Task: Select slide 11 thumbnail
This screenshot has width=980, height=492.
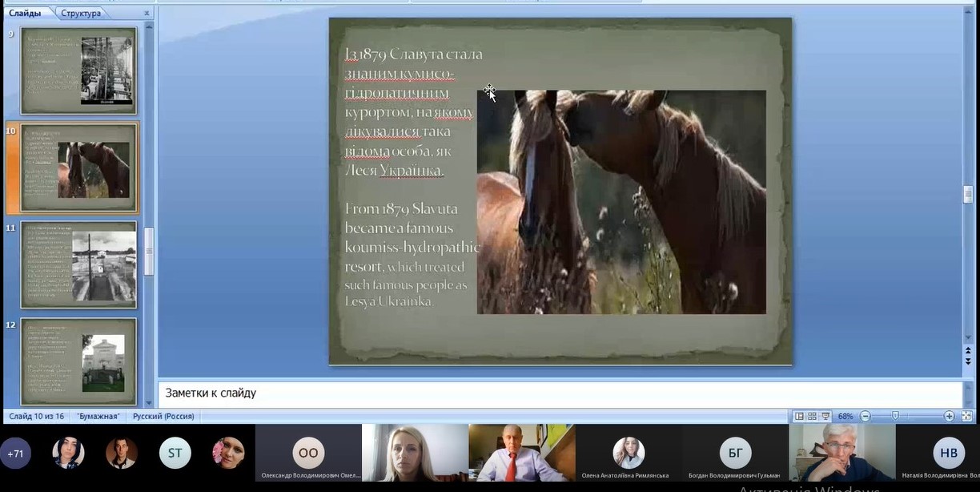Action: point(78,265)
